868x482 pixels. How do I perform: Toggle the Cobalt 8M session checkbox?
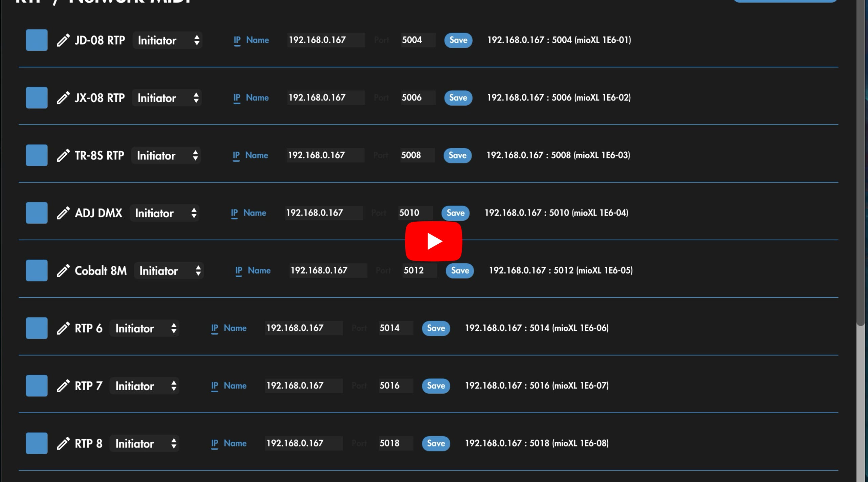click(x=37, y=270)
